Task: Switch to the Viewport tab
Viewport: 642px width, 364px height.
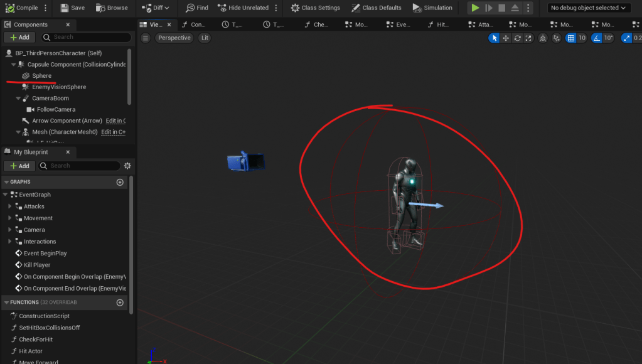Action: coord(152,24)
